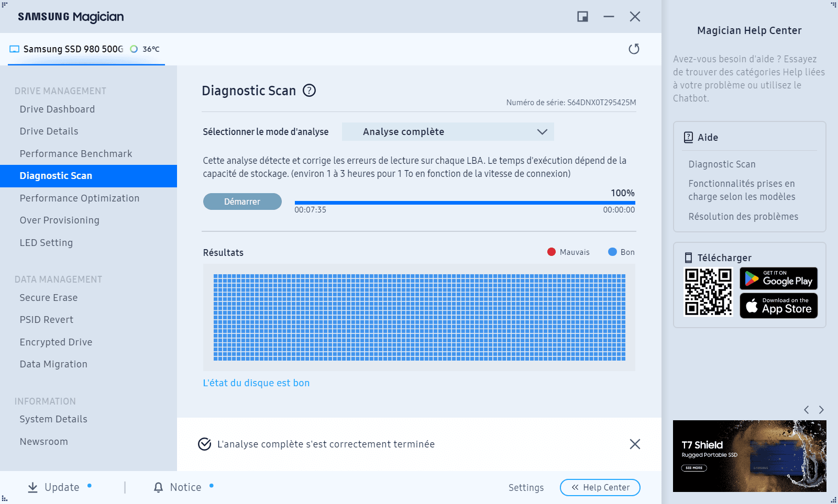The image size is (838, 504).
Task: Click the blue Bon legend dot
Action: (x=612, y=252)
